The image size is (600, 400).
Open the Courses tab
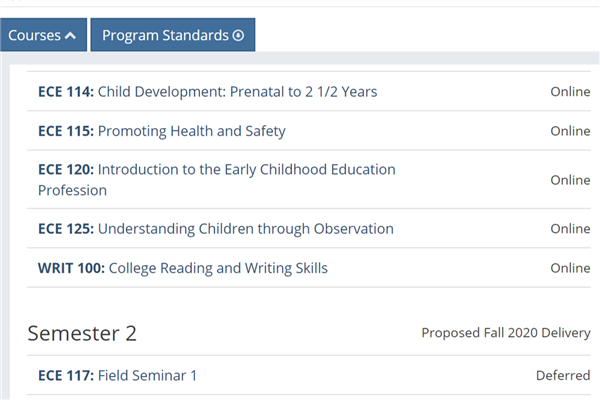pyautogui.click(x=43, y=35)
